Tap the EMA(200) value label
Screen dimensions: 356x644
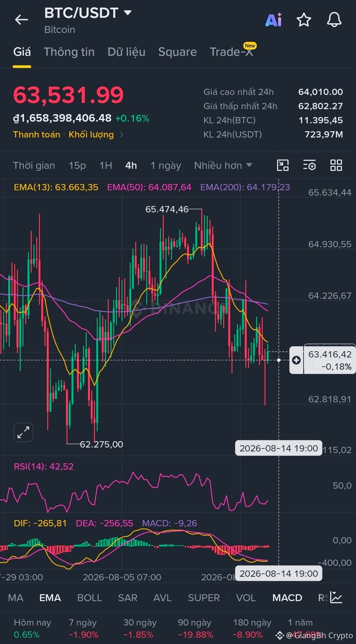point(245,187)
